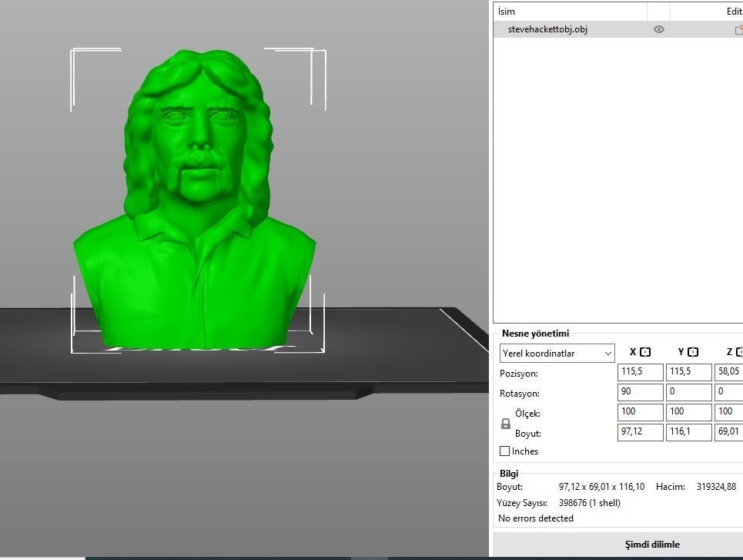Focus the Pozisyon X field 115,5
743x560 pixels.
coord(640,372)
